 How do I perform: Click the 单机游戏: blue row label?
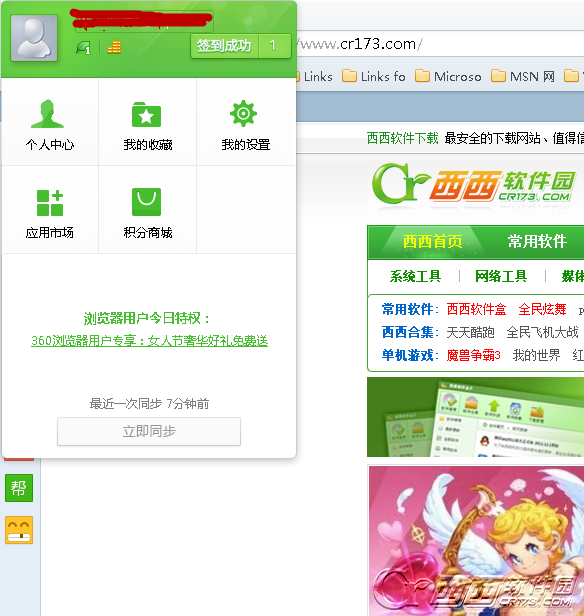tap(410, 356)
